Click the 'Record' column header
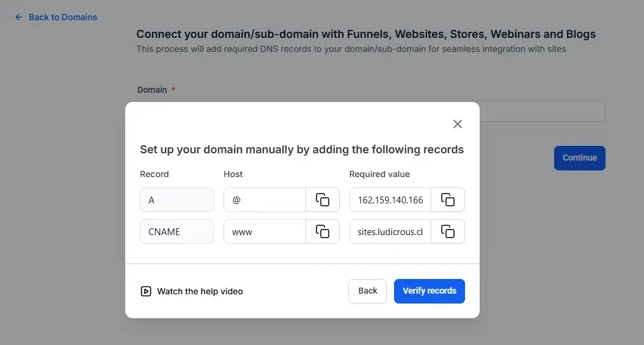 pos(154,174)
